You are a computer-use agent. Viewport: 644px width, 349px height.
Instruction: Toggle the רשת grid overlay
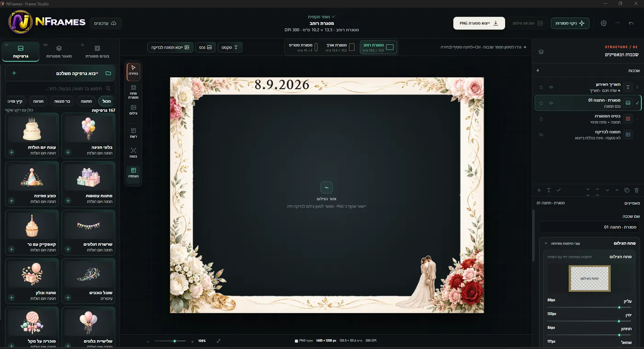[x=133, y=133]
